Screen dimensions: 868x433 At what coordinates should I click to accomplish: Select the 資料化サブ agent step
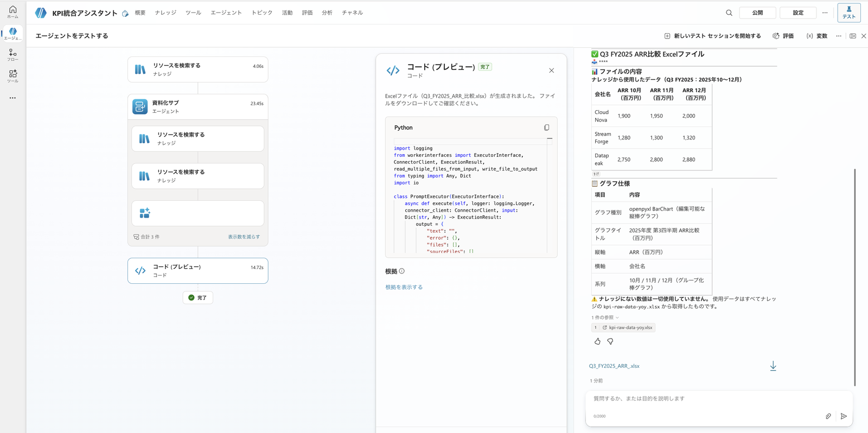(198, 106)
